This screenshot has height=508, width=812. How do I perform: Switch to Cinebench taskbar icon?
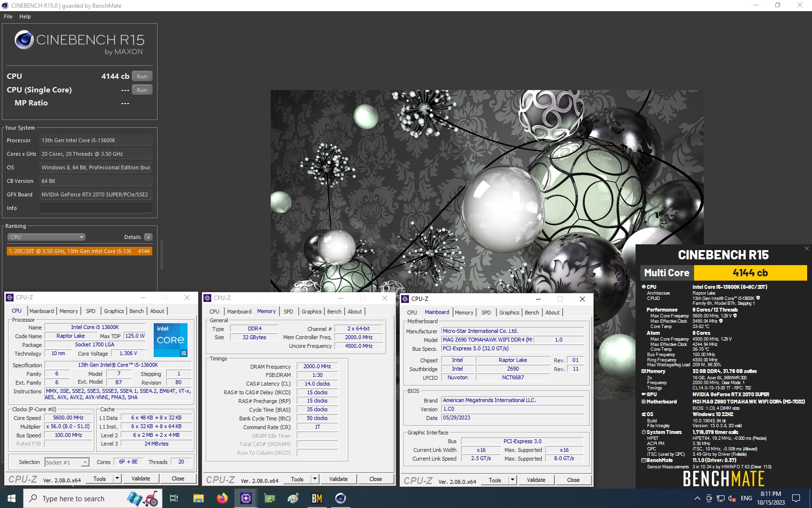pyautogui.click(x=341, y=498)
